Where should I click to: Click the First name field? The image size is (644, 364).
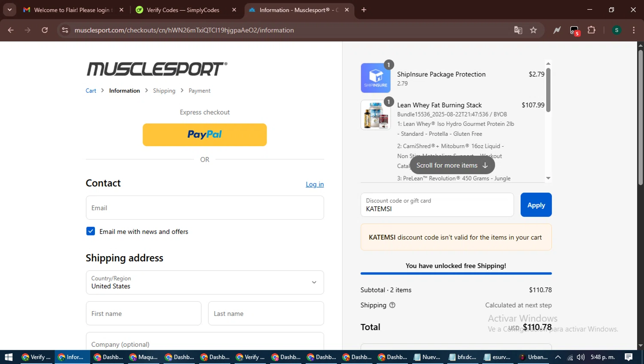click(143, 313)
